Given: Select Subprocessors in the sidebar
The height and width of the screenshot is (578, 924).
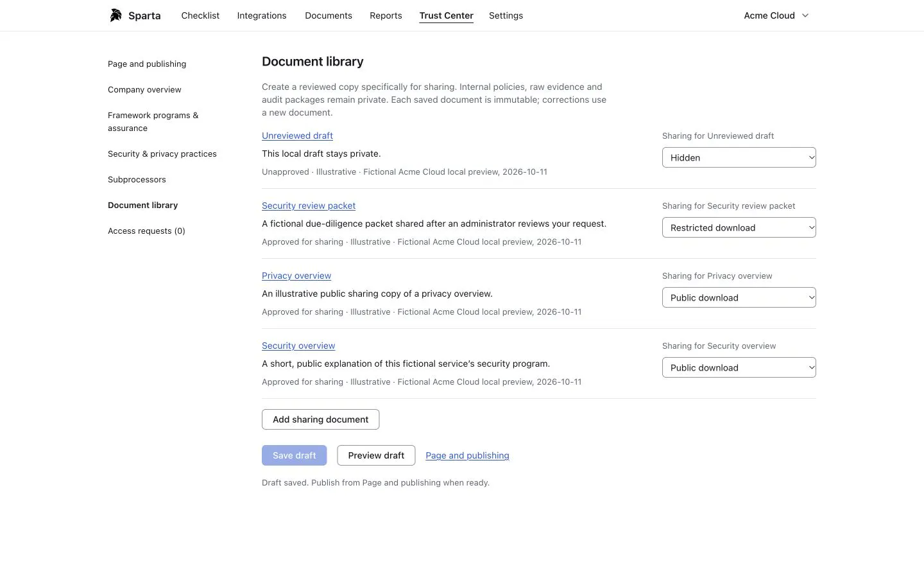Looking at the screenshot, I should coord(137,179).
